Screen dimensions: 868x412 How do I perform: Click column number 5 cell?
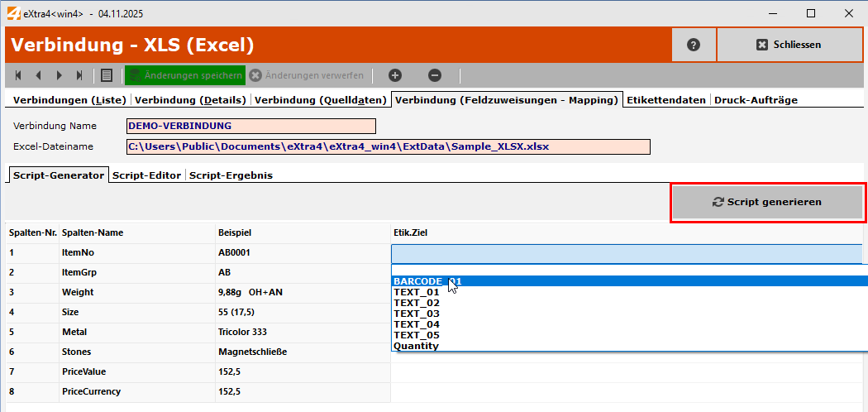point(32,333)
